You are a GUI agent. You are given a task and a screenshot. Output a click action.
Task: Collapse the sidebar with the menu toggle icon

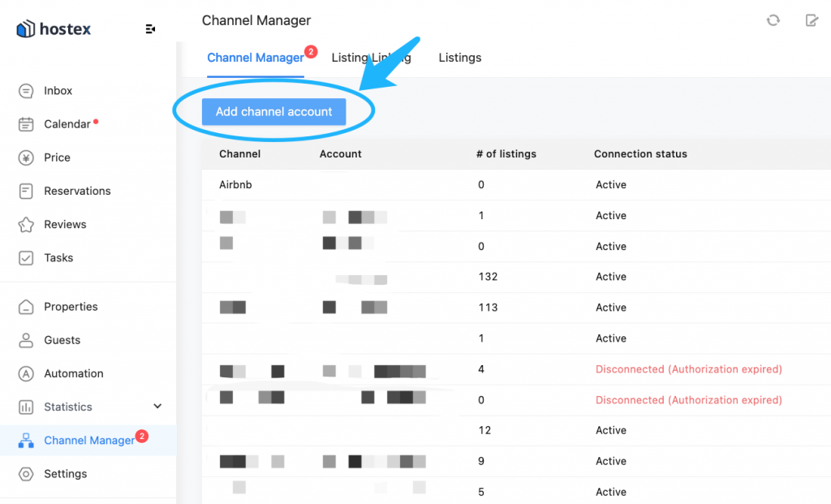[150, 29]
